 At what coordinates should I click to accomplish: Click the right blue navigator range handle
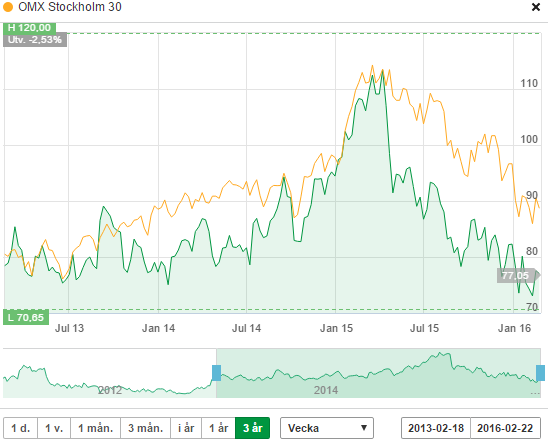[x=540, y=373]
